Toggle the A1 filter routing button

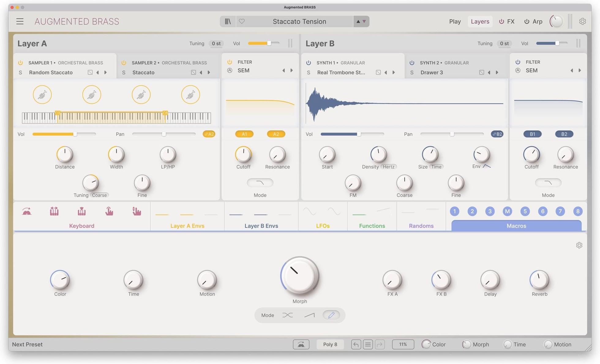click(x=244, y=134)
